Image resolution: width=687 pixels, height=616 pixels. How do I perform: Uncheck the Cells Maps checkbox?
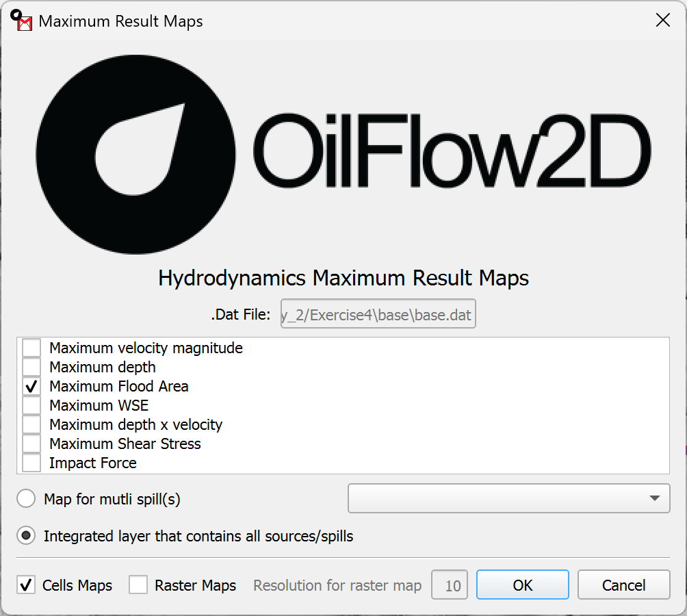(x=26, y=585)
